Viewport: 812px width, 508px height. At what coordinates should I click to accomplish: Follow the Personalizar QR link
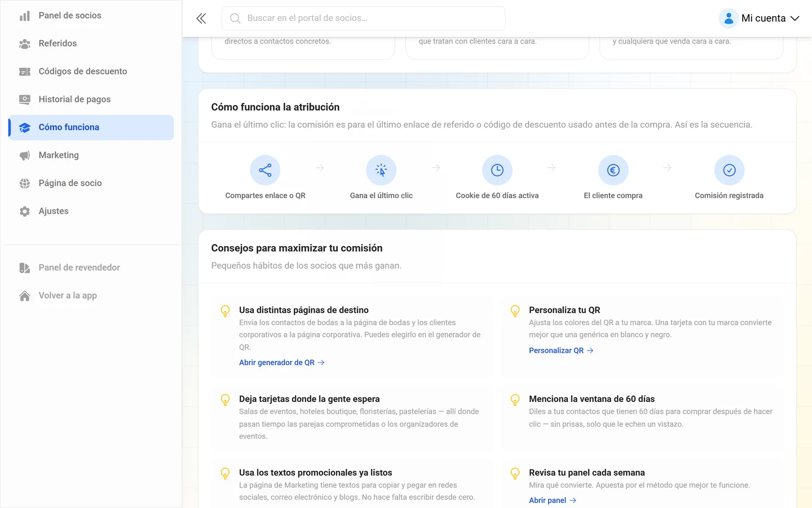[x=561, y=351]
